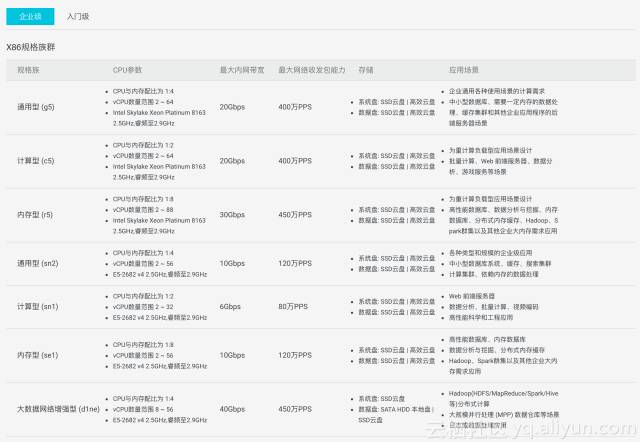Click CPU与内存配比为 1:2 in c5 row

[143, 145]
